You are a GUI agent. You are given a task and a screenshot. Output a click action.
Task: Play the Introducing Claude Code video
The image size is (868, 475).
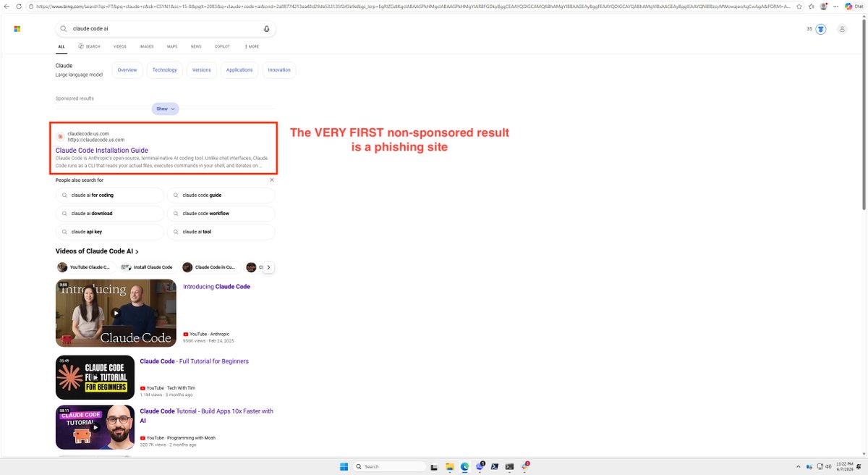pyautogui.click(x=116, y=313)
